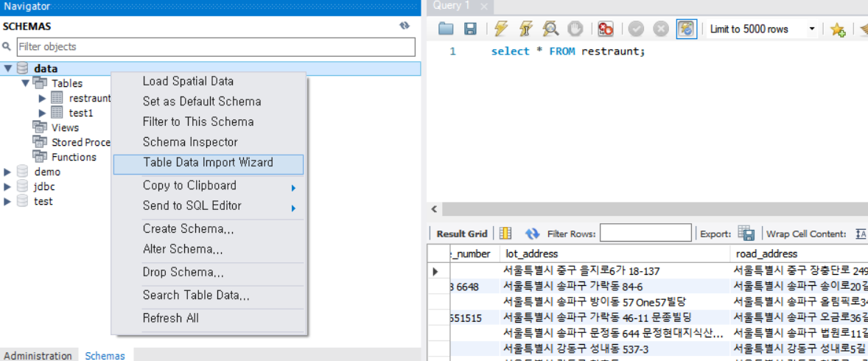The width and height of the screenshot is (868, 361).
Task: Refresh results with the blue arrows icon
Action: click(x=532, y=234)
